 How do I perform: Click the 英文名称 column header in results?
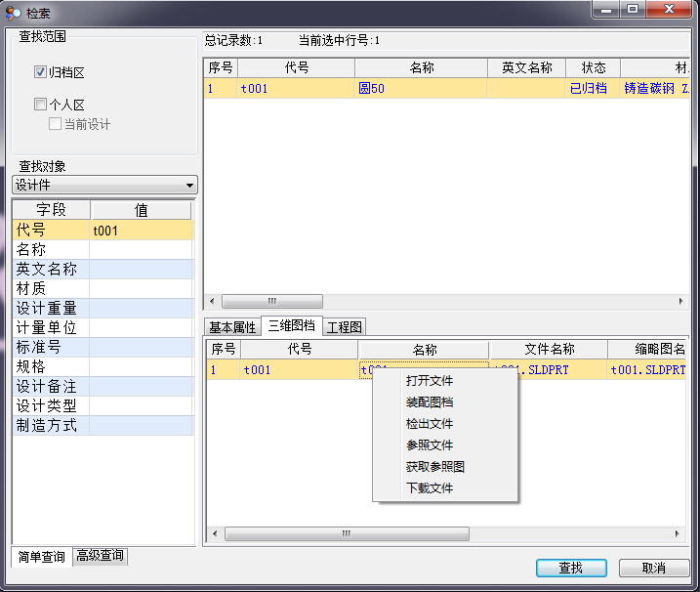pyautogui.click(x=527, y=68)
